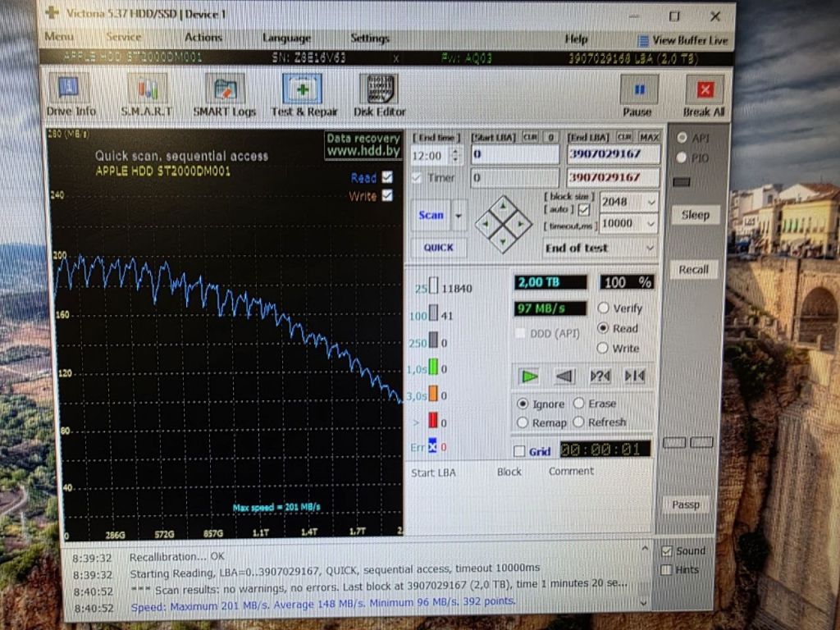840x630 pixels.
Task: Select the PIO access mode
Action: pos(682,157)
